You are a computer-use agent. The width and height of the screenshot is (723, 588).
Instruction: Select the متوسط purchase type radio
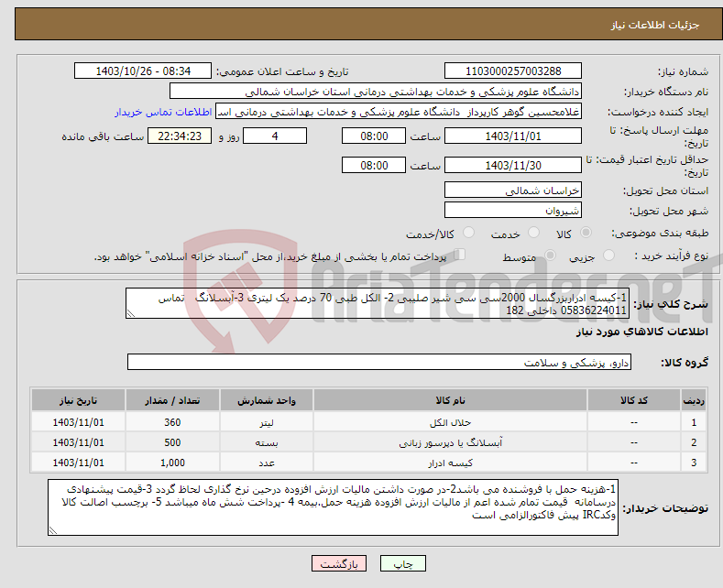(550, 255)
